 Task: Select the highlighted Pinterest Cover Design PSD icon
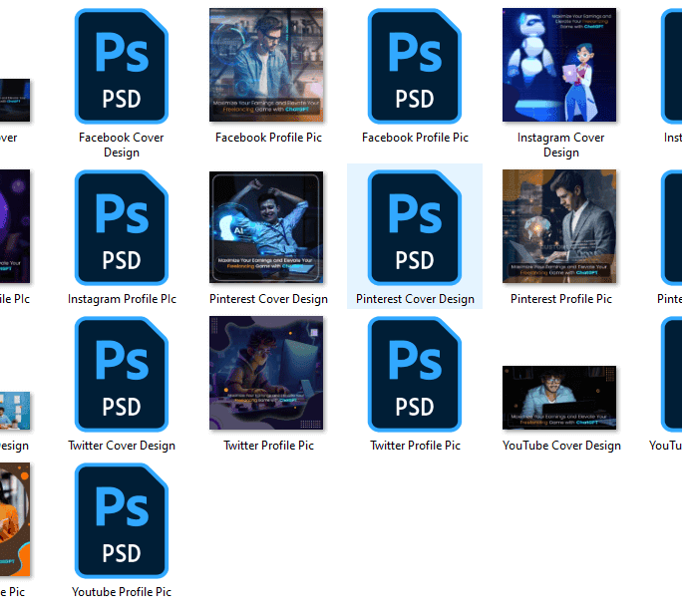tap(415, 227)
